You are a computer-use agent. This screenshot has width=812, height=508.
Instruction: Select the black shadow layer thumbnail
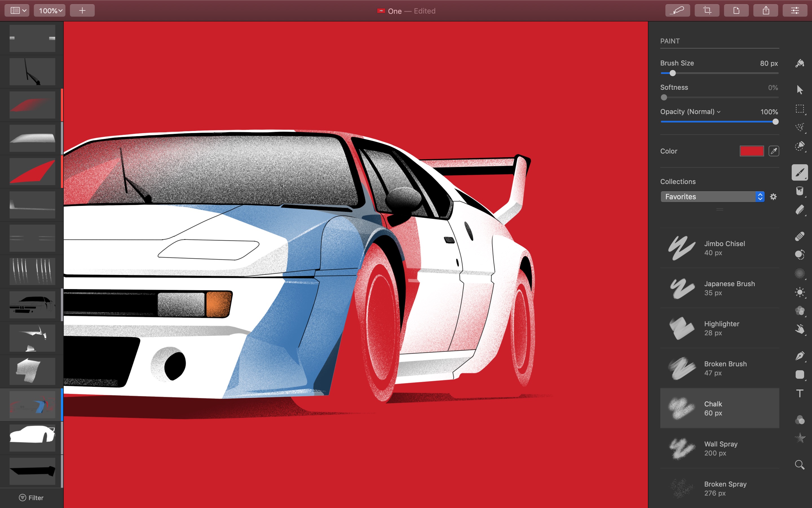click(x=32, y=471)
